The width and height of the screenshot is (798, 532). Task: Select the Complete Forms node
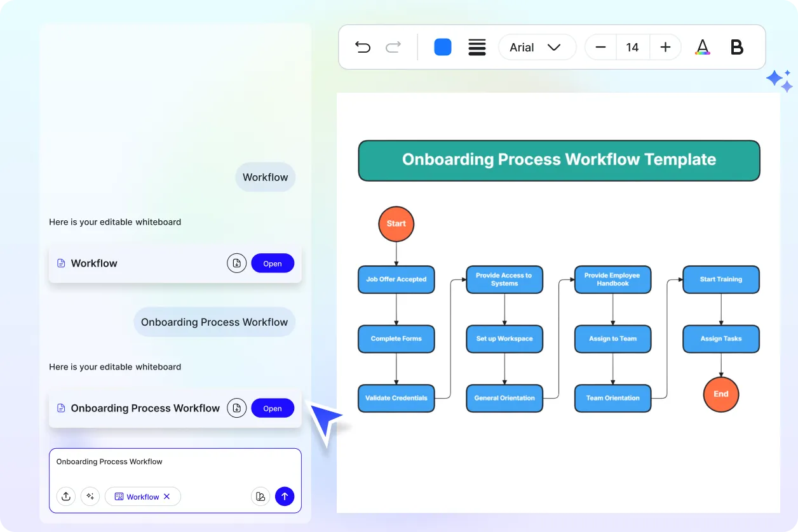396,339
